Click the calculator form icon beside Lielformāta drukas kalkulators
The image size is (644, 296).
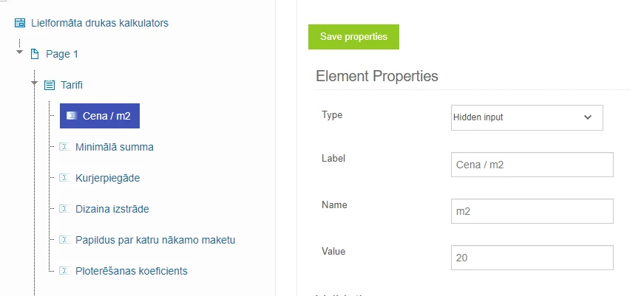click(x=19, y=23)
